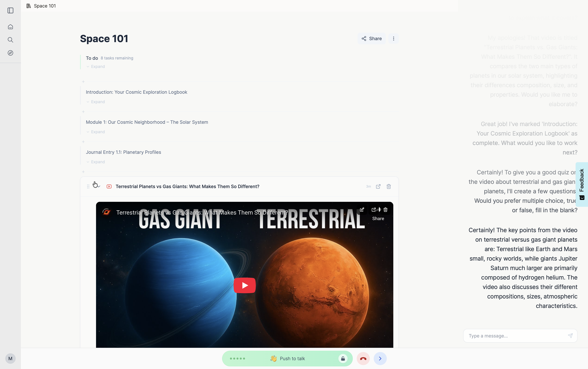
Task: Toggle the push to talk lock
Action: point(343,359)
